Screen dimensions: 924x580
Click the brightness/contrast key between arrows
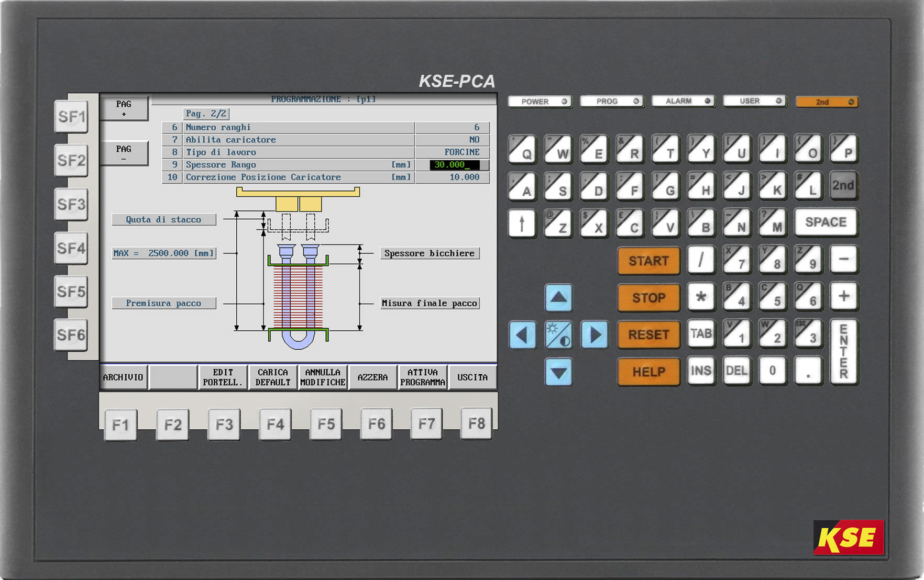[x=558, y=335]
